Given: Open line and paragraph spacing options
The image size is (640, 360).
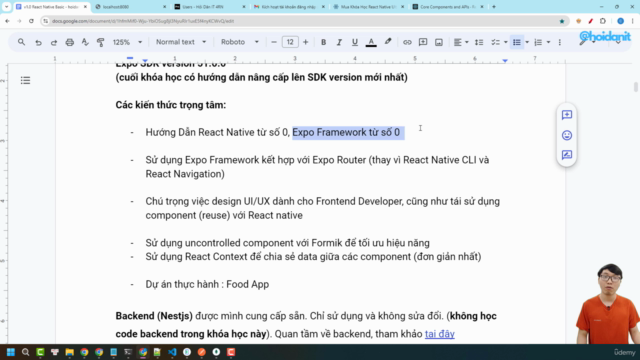Looking at the screenshot, I should (x=479, y=42).
